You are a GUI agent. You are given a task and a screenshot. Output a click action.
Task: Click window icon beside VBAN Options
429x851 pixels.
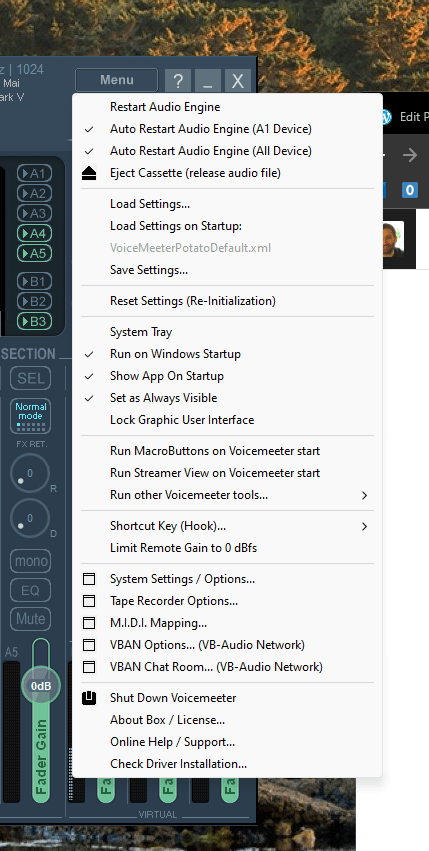pos(89,645)
